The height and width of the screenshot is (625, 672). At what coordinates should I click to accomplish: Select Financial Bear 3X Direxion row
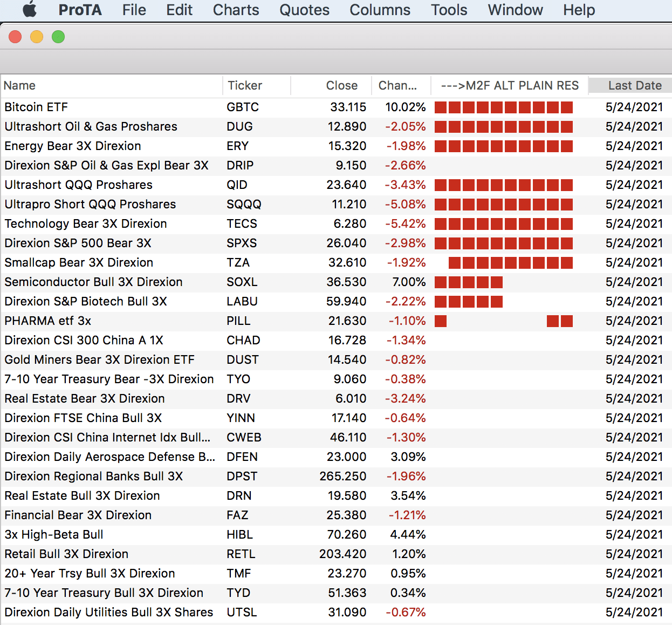click(x=336, y=515)
